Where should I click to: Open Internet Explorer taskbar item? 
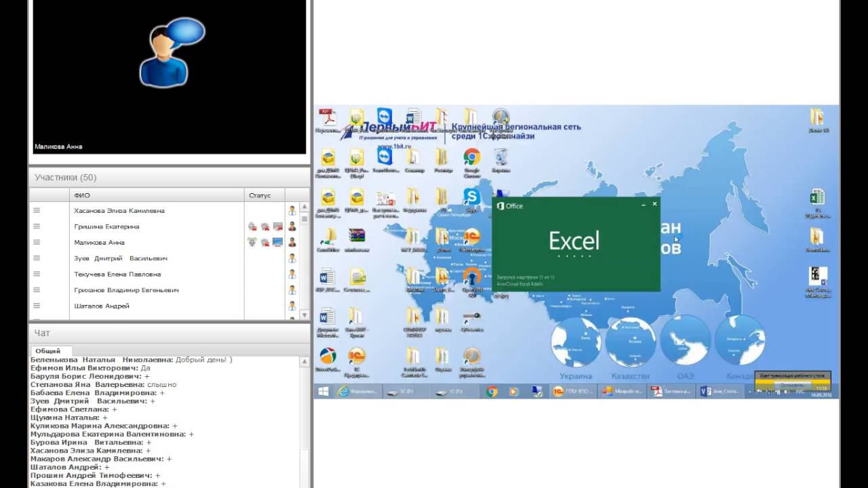[357, 391]
